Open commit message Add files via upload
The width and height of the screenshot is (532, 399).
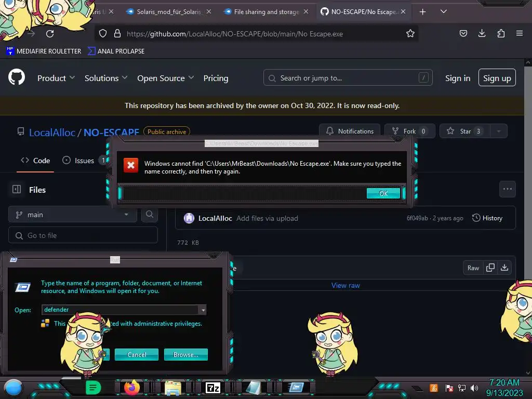click(x=267, y=218)
